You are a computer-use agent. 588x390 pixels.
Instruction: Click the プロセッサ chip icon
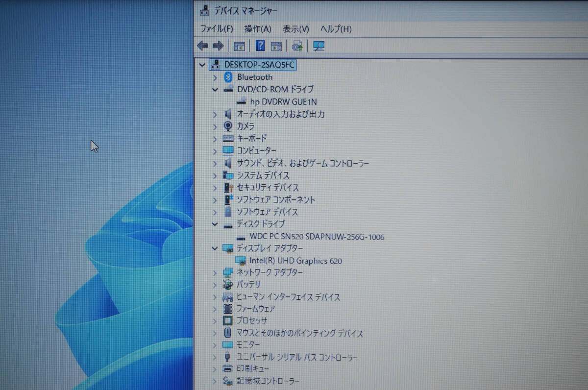point(228,321)
